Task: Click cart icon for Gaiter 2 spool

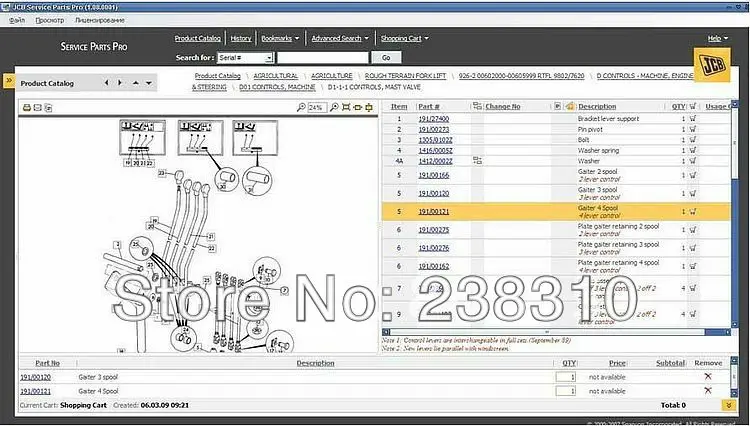Action: [x=693, y=175]
